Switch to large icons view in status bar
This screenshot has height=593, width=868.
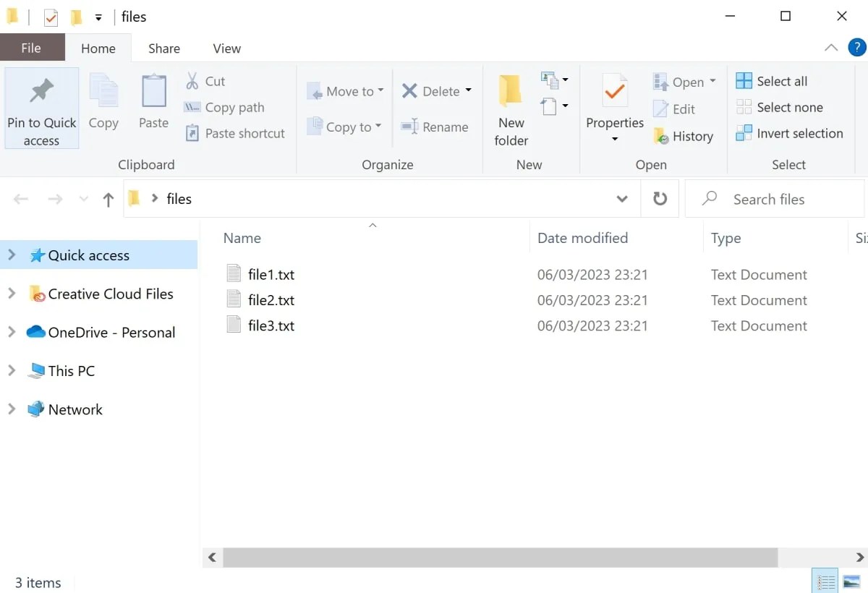pyautogui.click(x=852, y=580)
